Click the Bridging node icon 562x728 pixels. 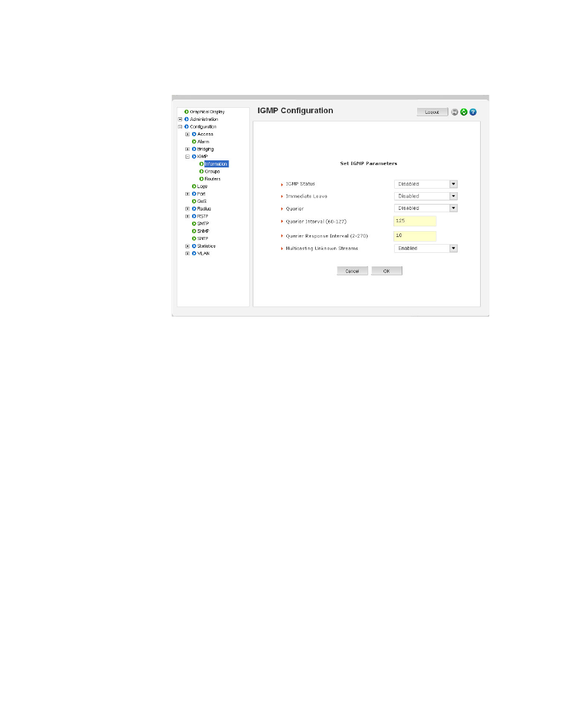194,149
